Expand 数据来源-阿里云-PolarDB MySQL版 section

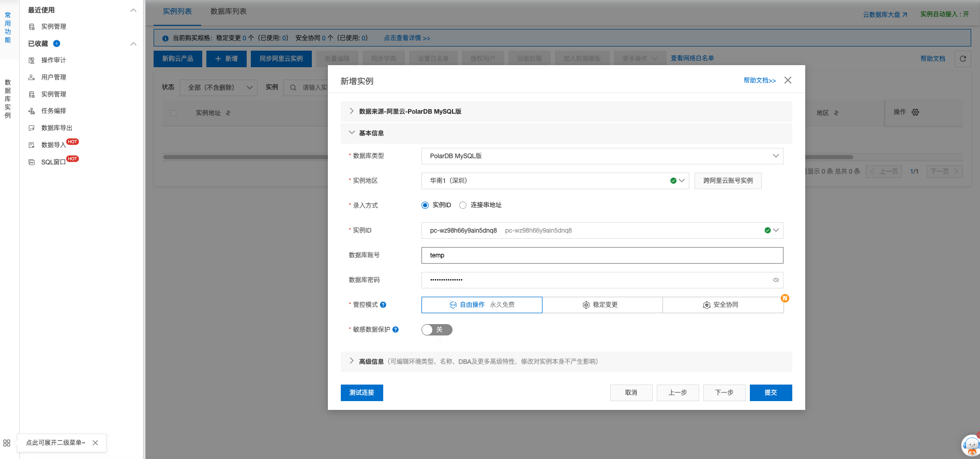(566, 112)
